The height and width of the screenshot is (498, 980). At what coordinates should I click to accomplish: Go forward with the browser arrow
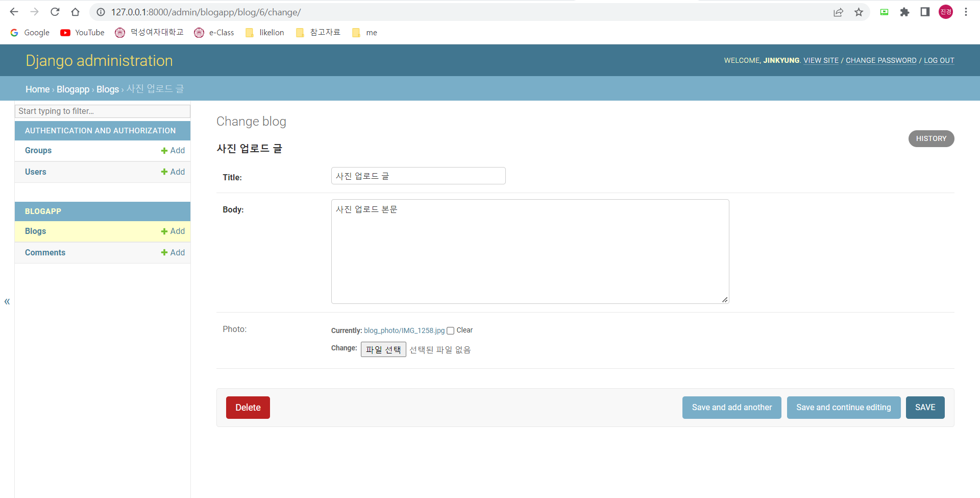point(35,12)
